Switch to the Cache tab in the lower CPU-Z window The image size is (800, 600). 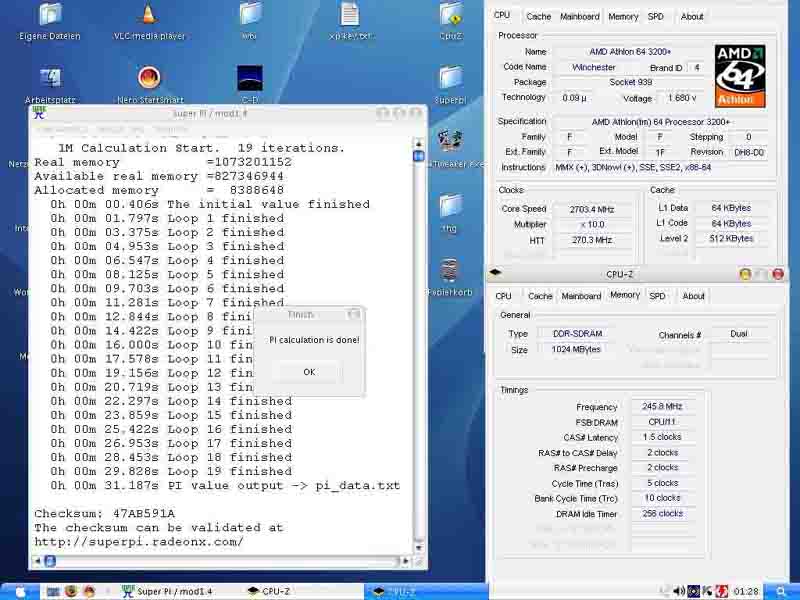(540, 296)
